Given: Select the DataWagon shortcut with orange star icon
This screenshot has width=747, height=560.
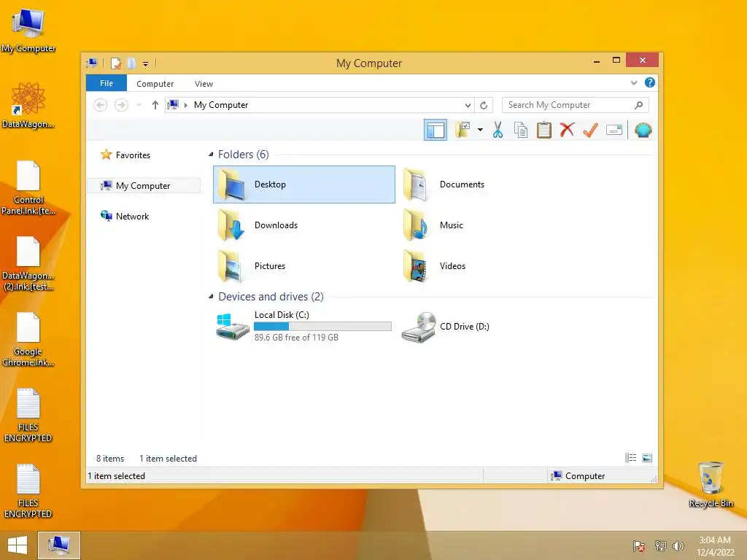Looking at the screenshot, I should tap(28, 105).
